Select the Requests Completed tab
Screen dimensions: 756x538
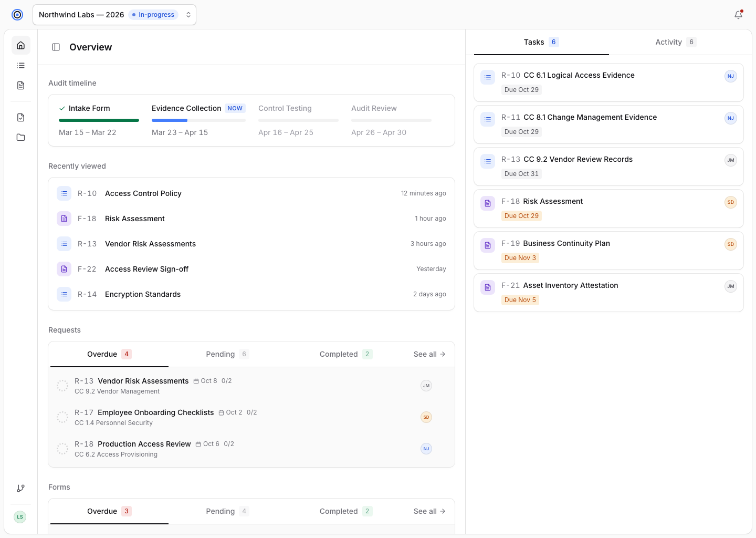[x=345, y=354]
